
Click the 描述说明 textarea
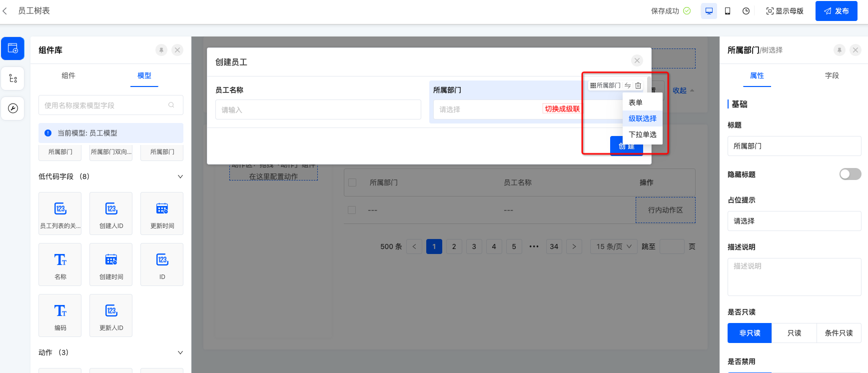(x=795, y=277)
